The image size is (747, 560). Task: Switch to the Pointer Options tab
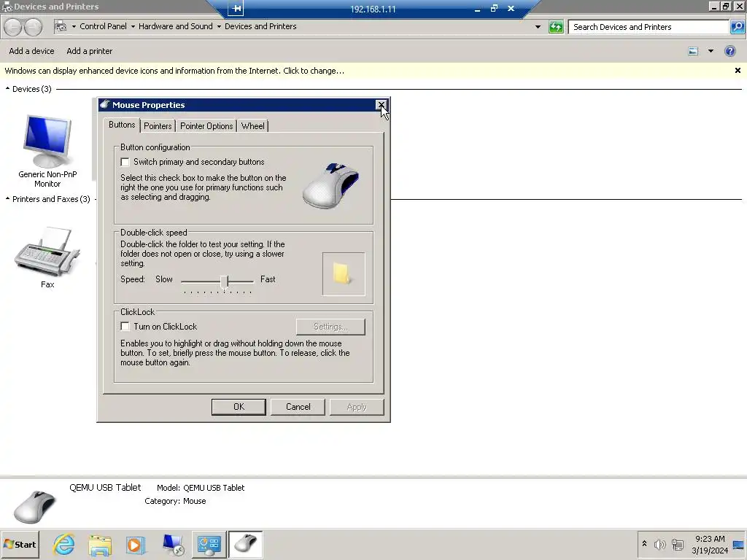(x=206, y=126)
